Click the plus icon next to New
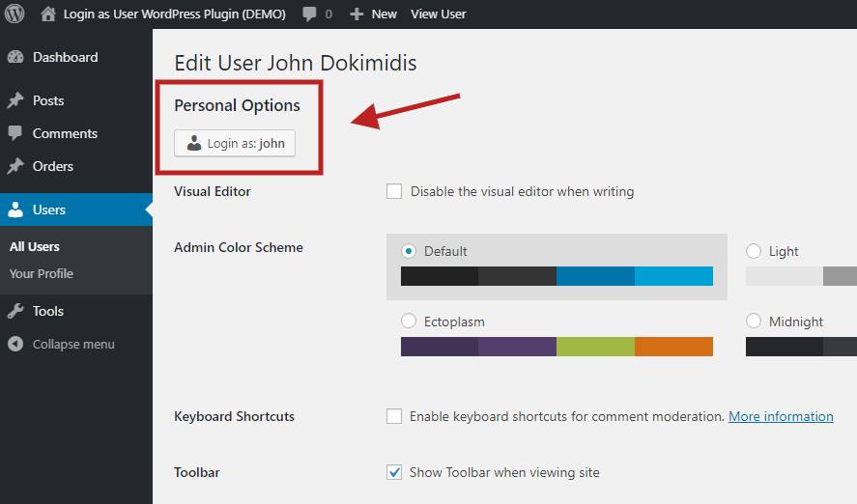857x504 pixels. point(357,14)
